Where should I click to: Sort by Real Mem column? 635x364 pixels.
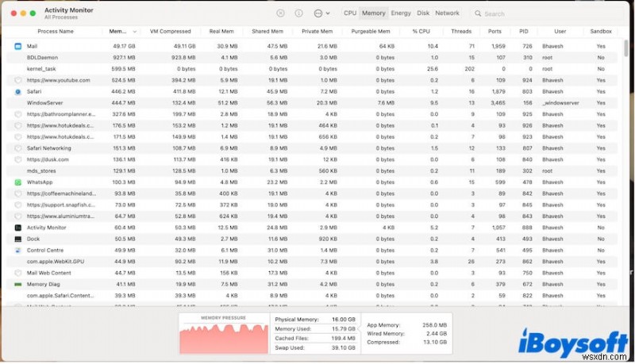tap(221, 31)
